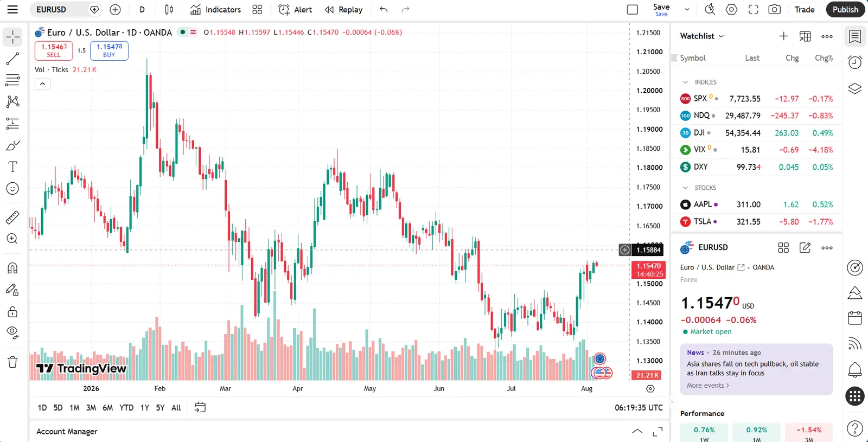Screen dimensions: 868x442
Task: Select the 3M time range tab
Action: point(91,408)
